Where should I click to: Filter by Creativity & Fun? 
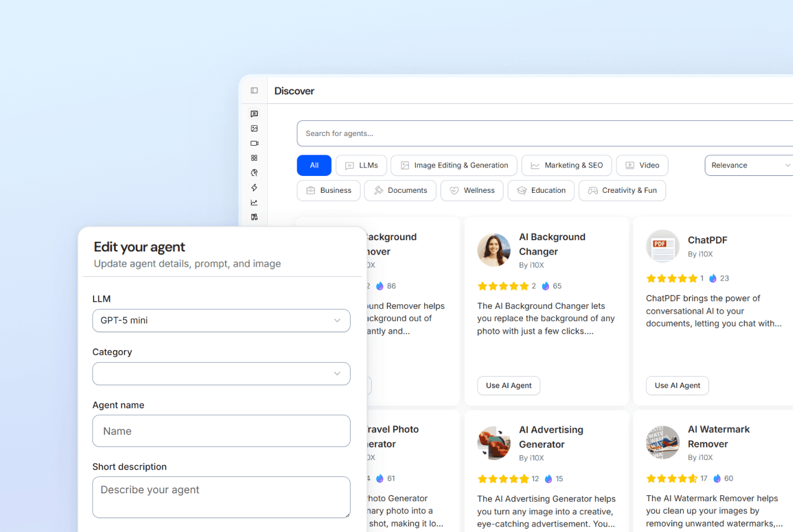[x=623, y=190]
